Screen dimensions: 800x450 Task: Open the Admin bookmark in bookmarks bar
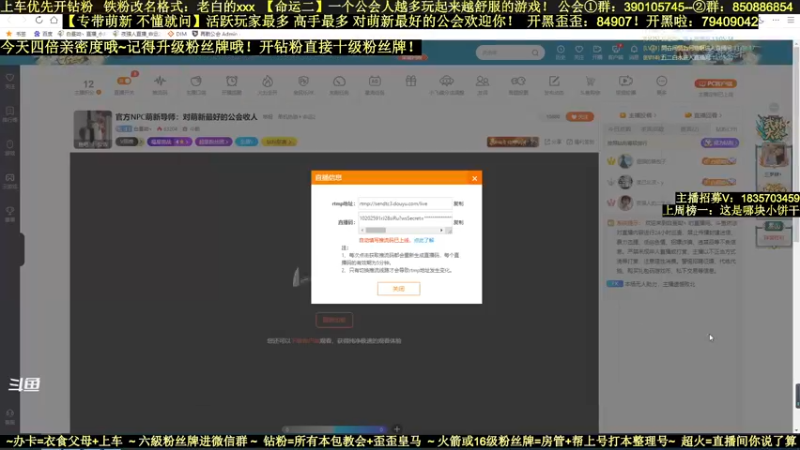(215, 34)
